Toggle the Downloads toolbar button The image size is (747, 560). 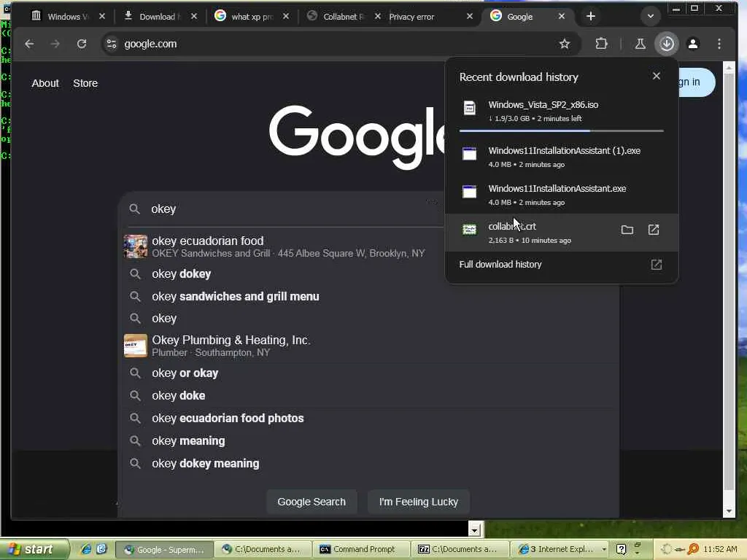(667, 44)
